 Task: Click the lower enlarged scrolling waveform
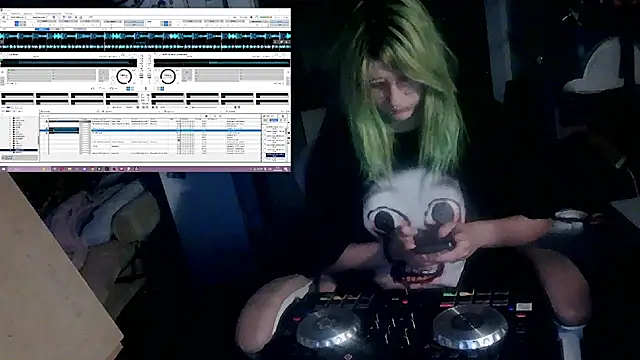click(x=145, y=46)
